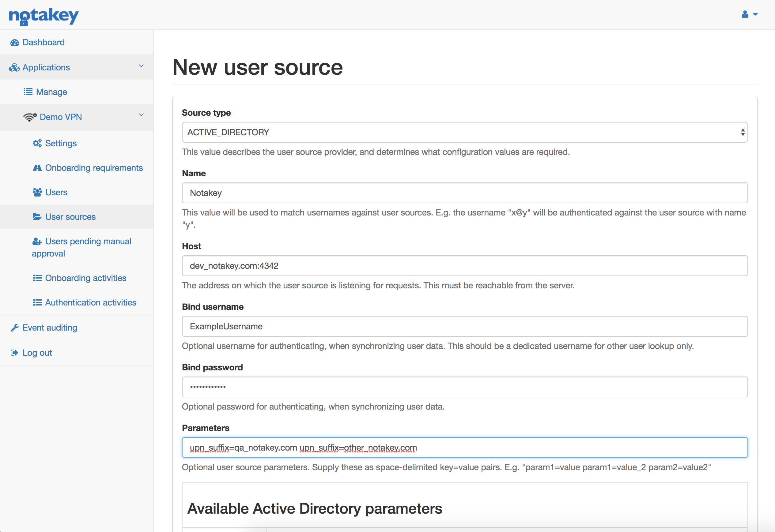Open Settings via the gears icon
The image size is (775, 532).
tap(37, 143)
